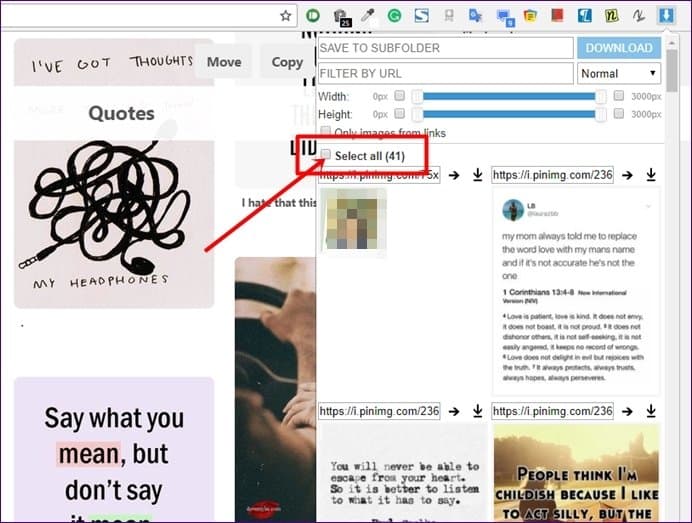Enable Only images from links option

(x=325, y=133)
